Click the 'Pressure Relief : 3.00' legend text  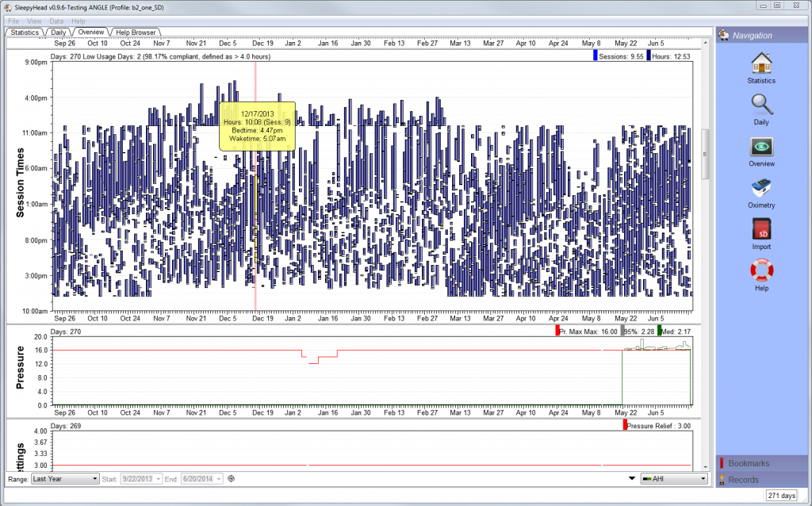click(659, 426)
